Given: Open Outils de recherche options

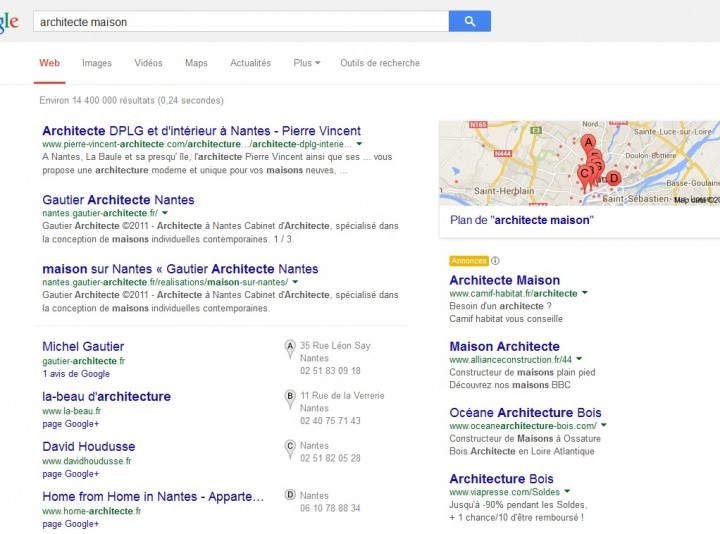Looking at the screenshot, I should (379, 63).
